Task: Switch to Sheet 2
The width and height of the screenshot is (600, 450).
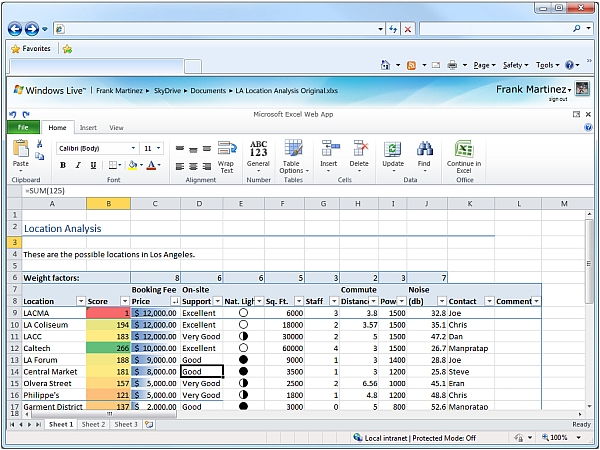Action: [93, 424]
